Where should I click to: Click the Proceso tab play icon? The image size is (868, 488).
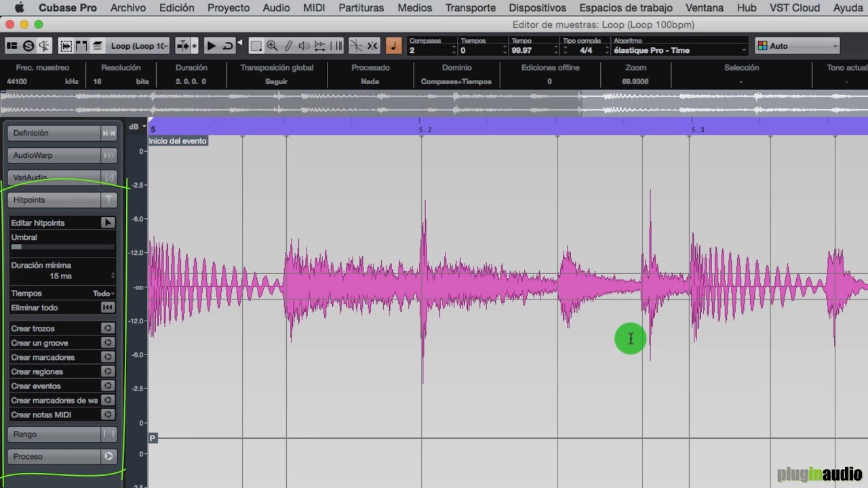click(x=108, y=456)
